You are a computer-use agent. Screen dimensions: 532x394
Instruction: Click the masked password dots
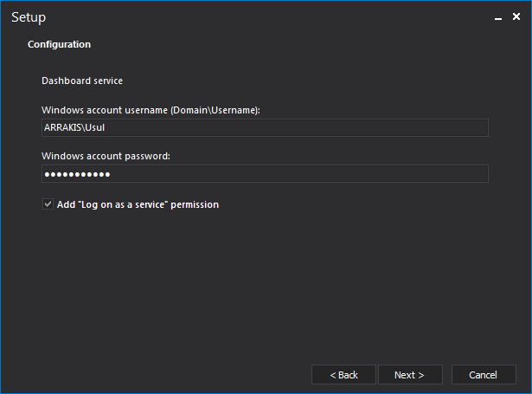click(77, 175)
